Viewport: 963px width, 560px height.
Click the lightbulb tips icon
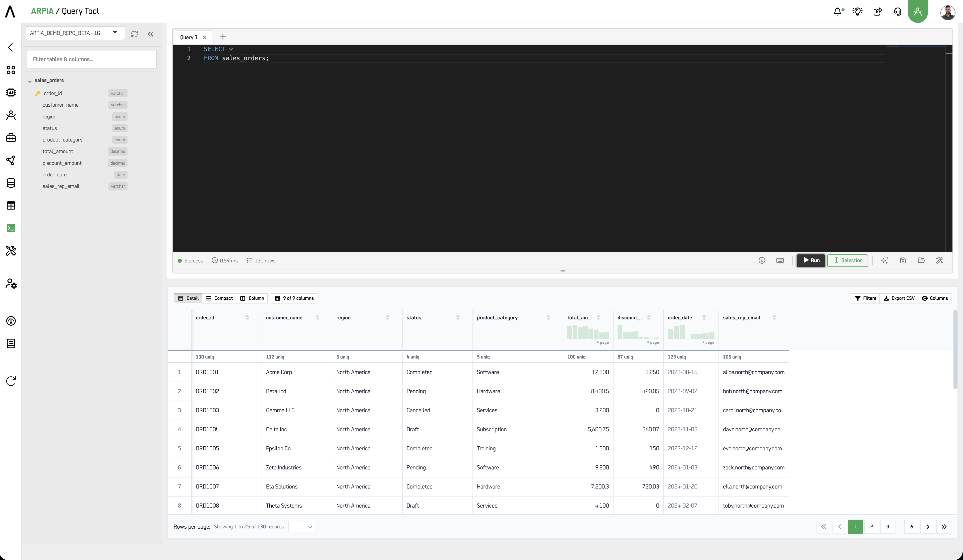pos(858,12)
